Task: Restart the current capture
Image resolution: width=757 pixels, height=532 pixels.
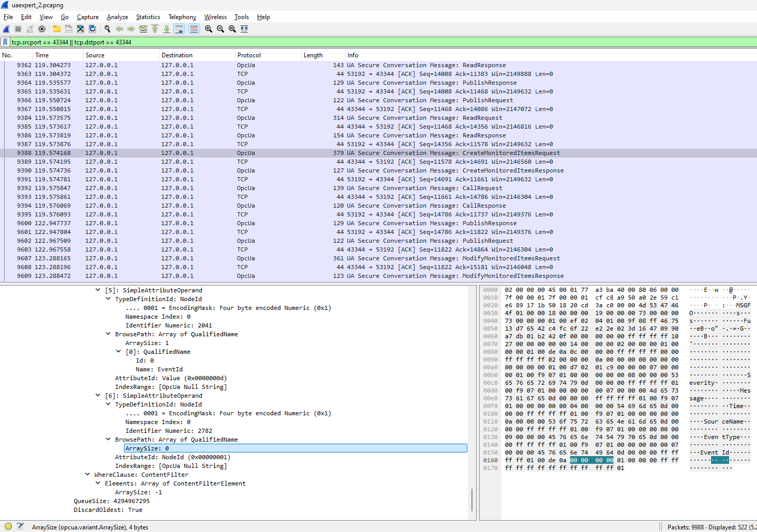Action: 30,29
